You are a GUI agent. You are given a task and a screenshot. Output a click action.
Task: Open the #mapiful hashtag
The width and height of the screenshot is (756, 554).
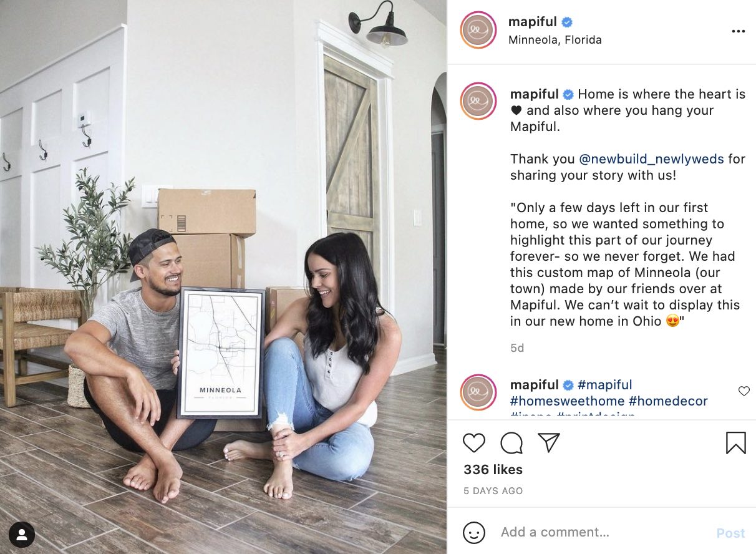click(x=604, y=385)
